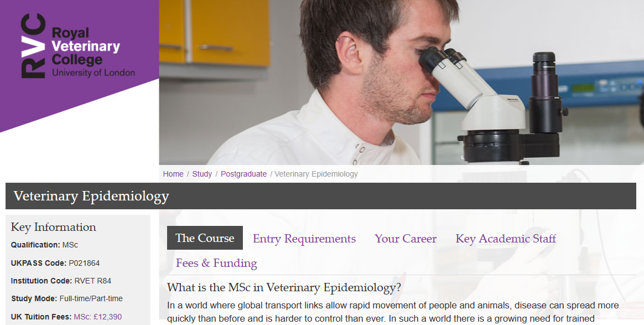Image resolution: width=644 pixels, height=325 pixels.
Task: Click the Qualification: MSc line
Action: (44, 245)
